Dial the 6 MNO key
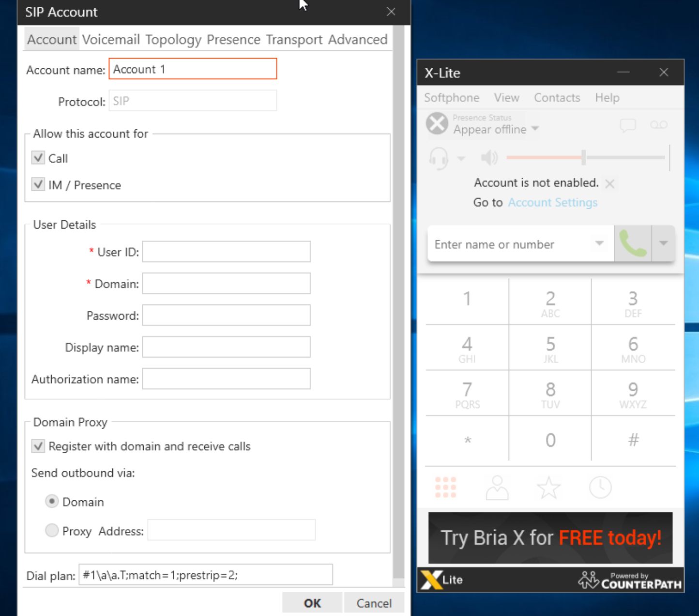Viewport: 699px width, 616px height. coord(633,347)
